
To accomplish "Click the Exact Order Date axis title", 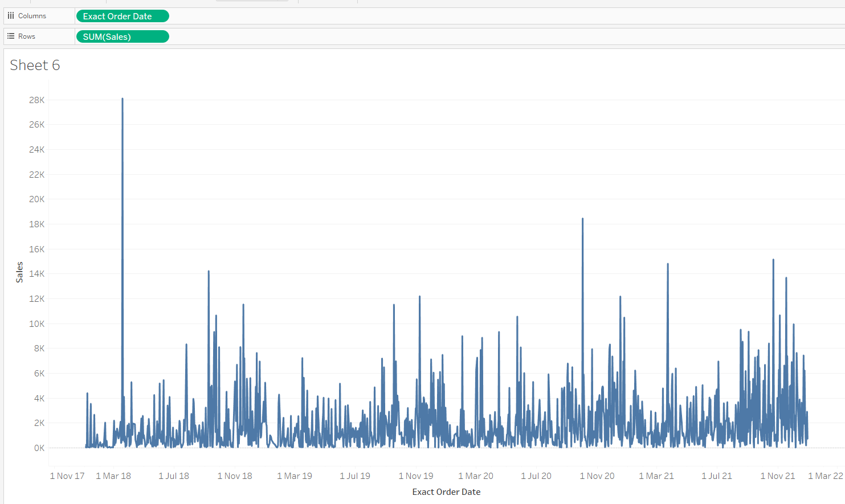I will coord(446,492).
